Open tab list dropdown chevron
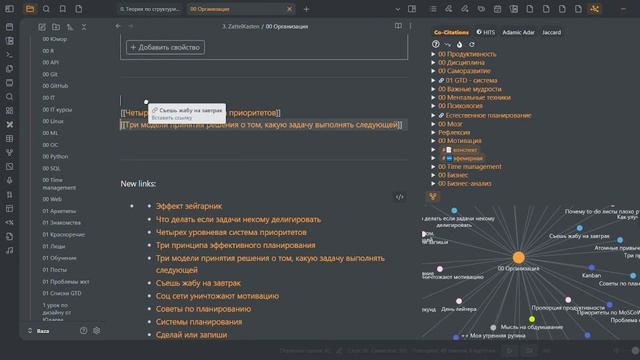The width and height of the screenshot is (640, 360). pos(398,9)
